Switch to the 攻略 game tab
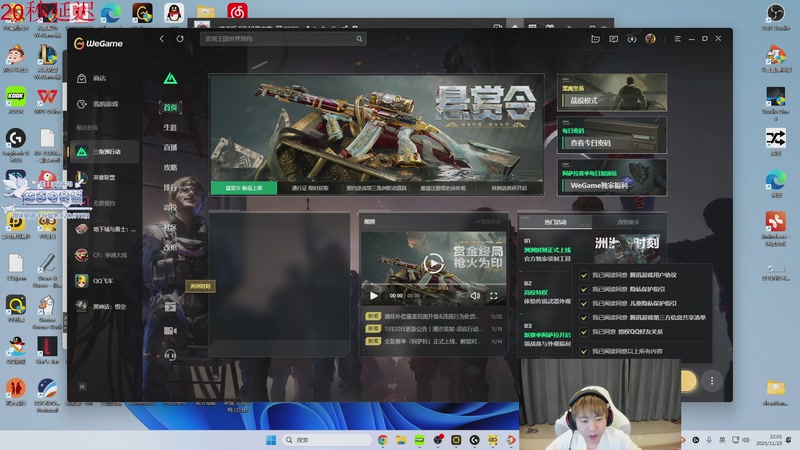Image resolution: width=800 pixels, height=450 pixels. [170, 167]
